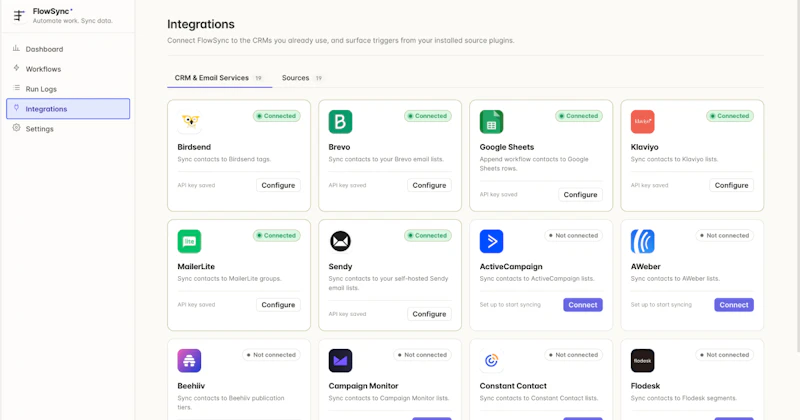Viewport: 800px width, 420px height.
Task: Click the Dashboard chart icon in sidebar
Action: [x=16, y=48]
